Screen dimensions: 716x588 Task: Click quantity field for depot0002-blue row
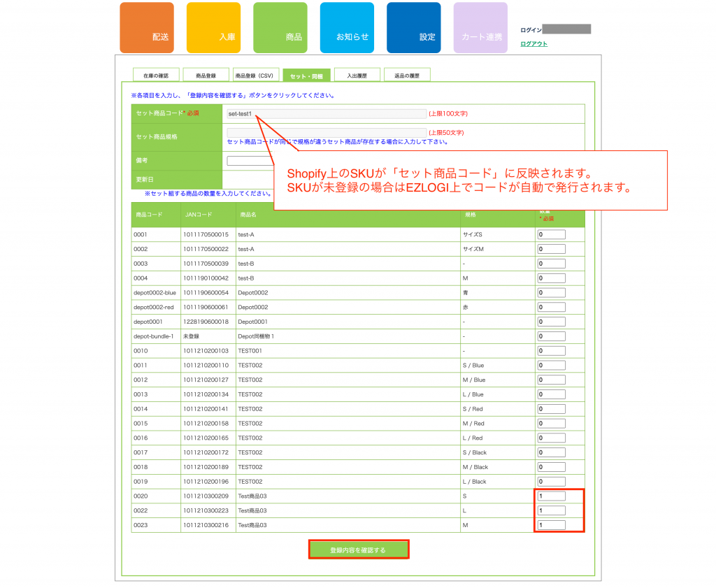click(x=551, y=293)
